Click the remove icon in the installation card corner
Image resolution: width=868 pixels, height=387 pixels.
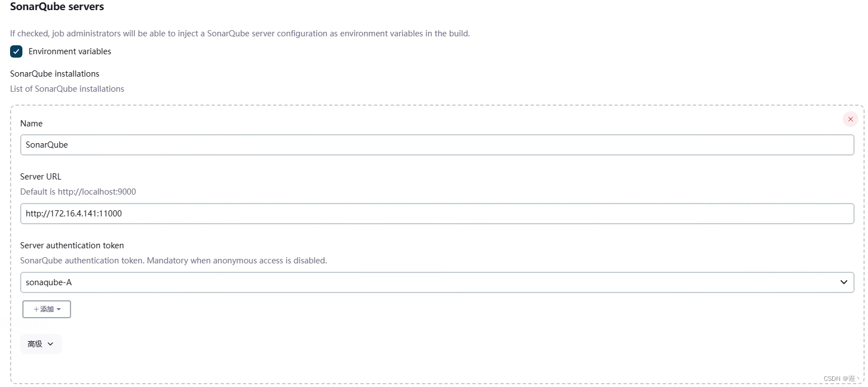[850, 119]
